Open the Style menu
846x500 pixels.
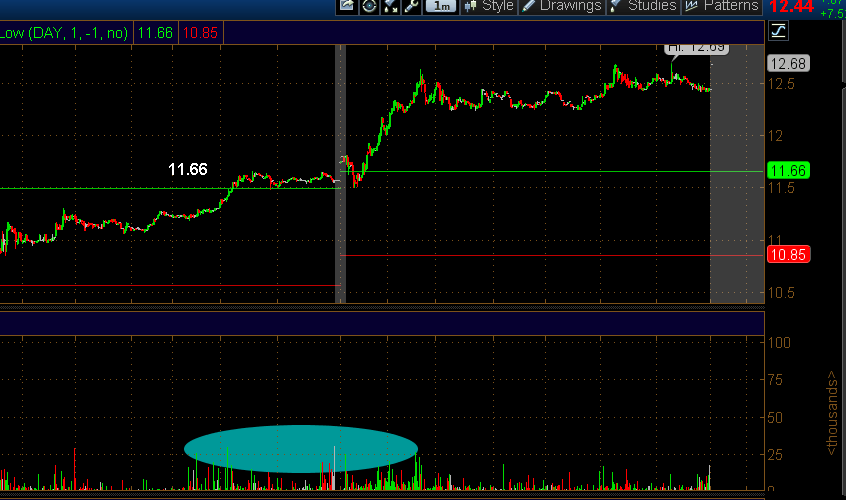coord(497,6)
